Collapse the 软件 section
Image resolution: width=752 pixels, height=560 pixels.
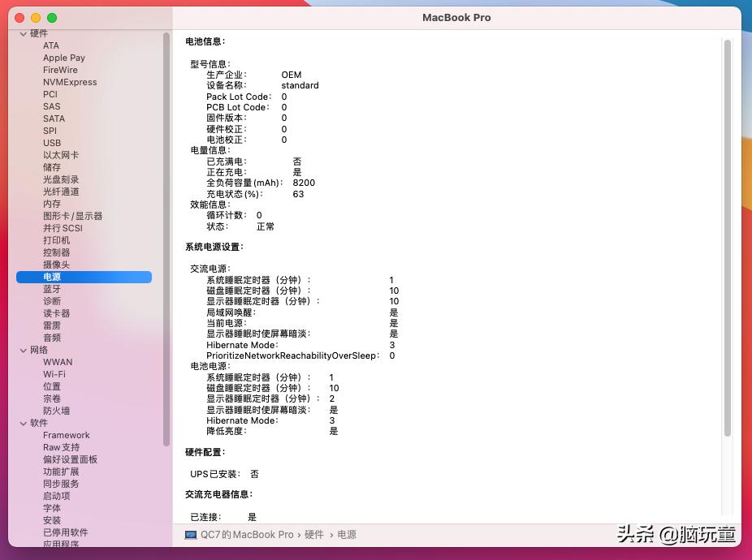point(25,423)
